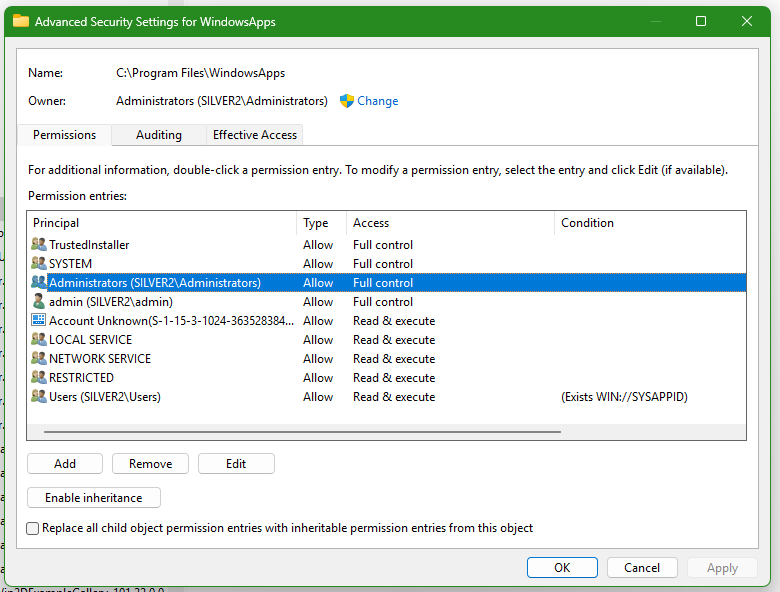Click the LOCAL SERVICE group icon
780x592 pixels.
click(39, 340)
